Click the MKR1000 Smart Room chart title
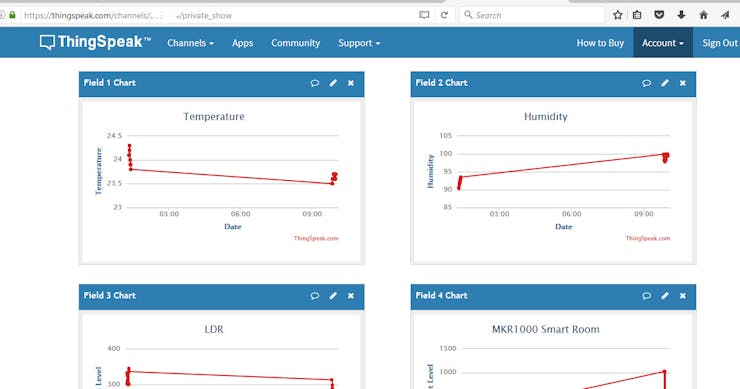Screen dimensions: 740x389 pyautogui.click(x=546, y=329)
